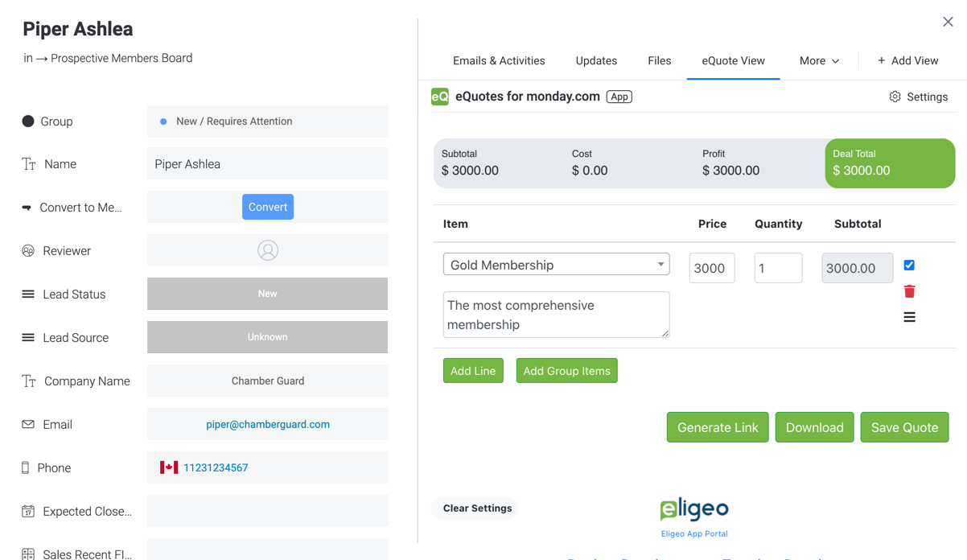Click the Quantity input field
Viewport: 967px width, 560px height.
[778, 268]
